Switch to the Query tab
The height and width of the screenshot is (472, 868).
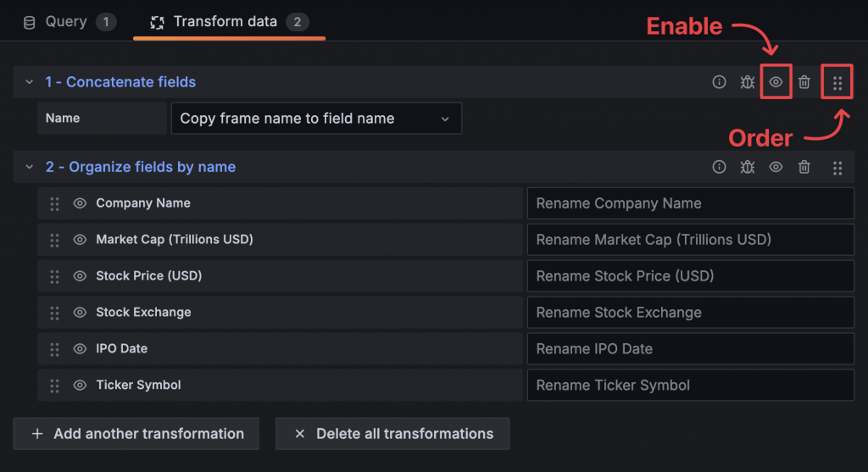66,21
